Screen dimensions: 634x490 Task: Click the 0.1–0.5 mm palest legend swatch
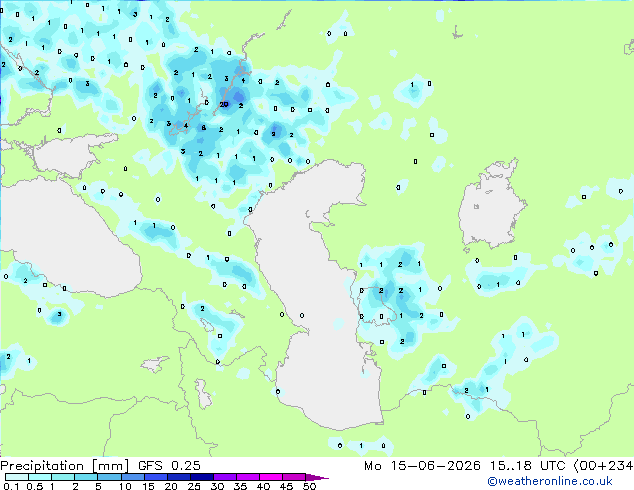[17, 477]
